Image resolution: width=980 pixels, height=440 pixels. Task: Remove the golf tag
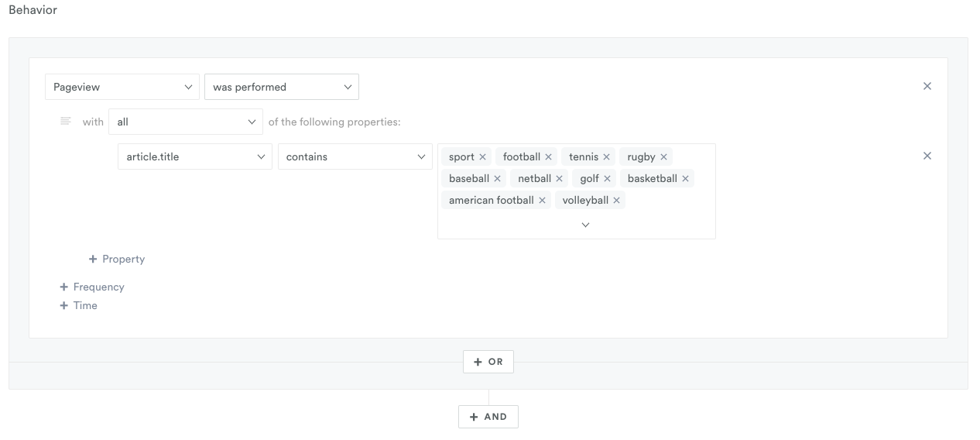tap(607, 179)
